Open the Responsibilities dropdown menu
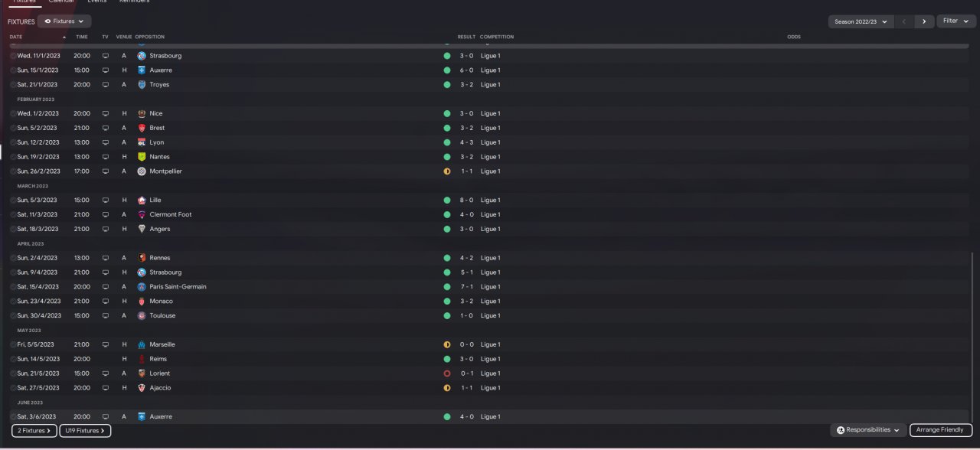Viewport: 980px width, 450px height. (x=868, y=430)
